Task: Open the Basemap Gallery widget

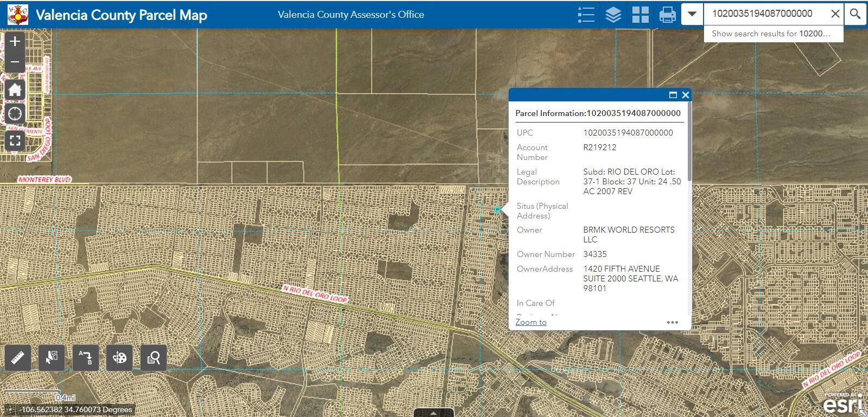Action: pyautogui.click(x=641, y=15)
